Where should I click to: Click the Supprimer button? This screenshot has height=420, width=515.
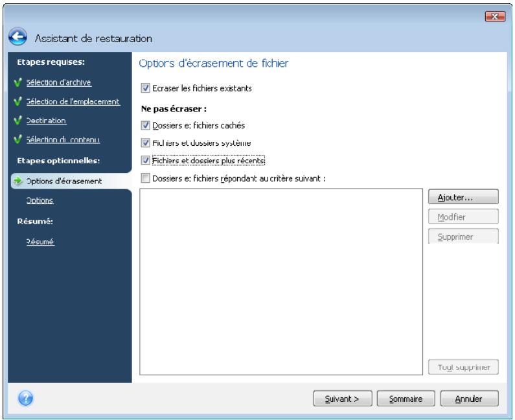coord(463,237)
